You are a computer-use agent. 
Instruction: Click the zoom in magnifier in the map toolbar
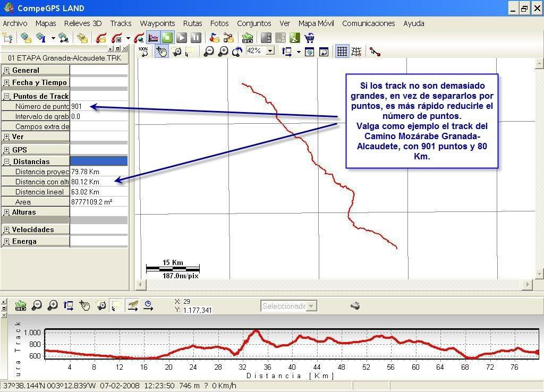click(x=223, y=52)
